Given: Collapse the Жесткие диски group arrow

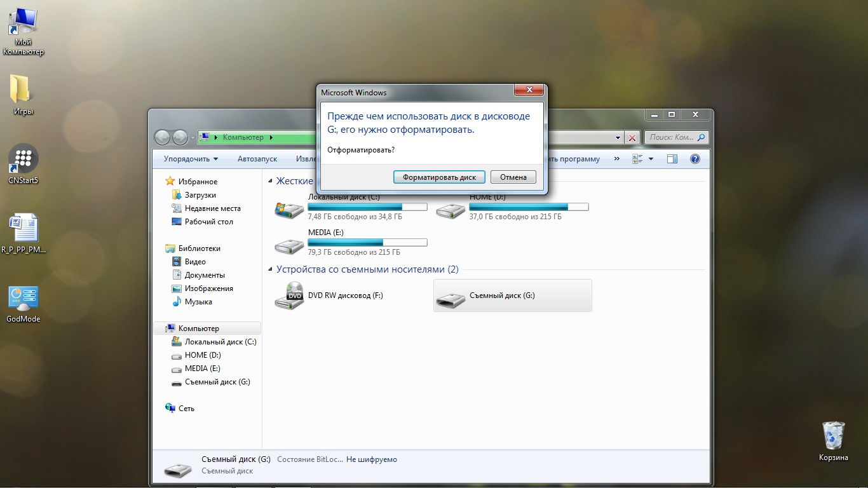Looking at the screenshot, I should 271,182.
